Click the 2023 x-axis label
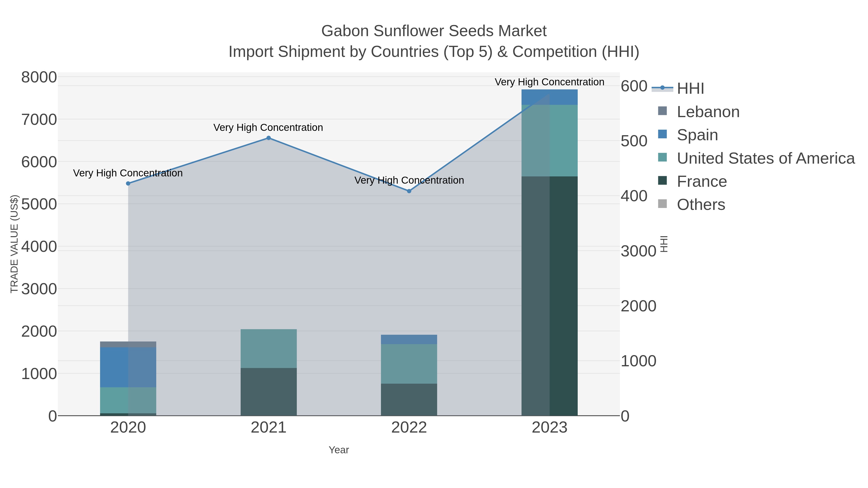The image size is (868, 488). point(549,428)
